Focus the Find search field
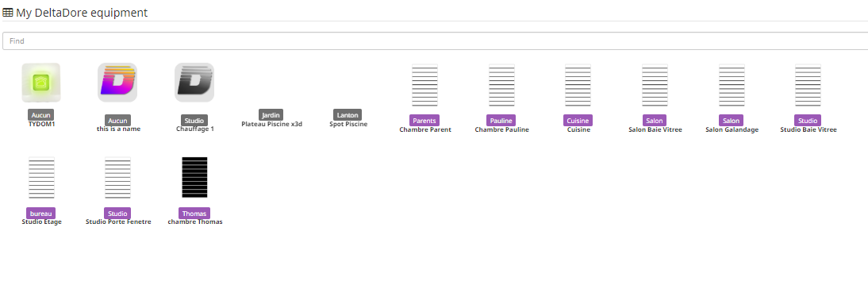 click(435, 41)
